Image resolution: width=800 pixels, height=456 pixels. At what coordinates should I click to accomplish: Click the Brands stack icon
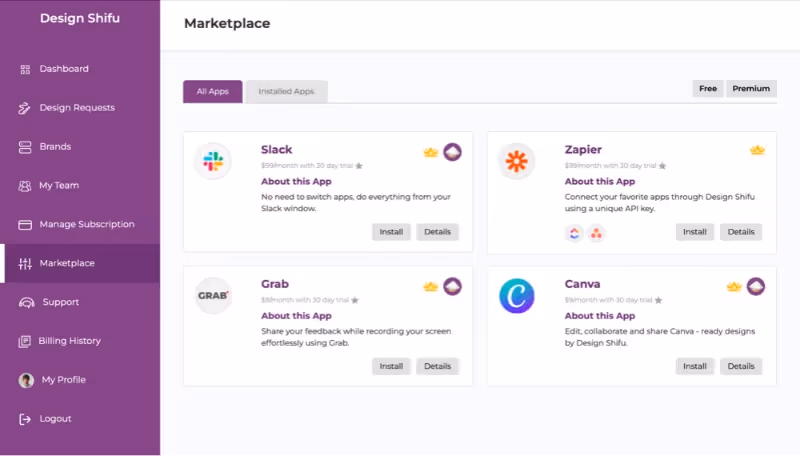tap(24, 147)
